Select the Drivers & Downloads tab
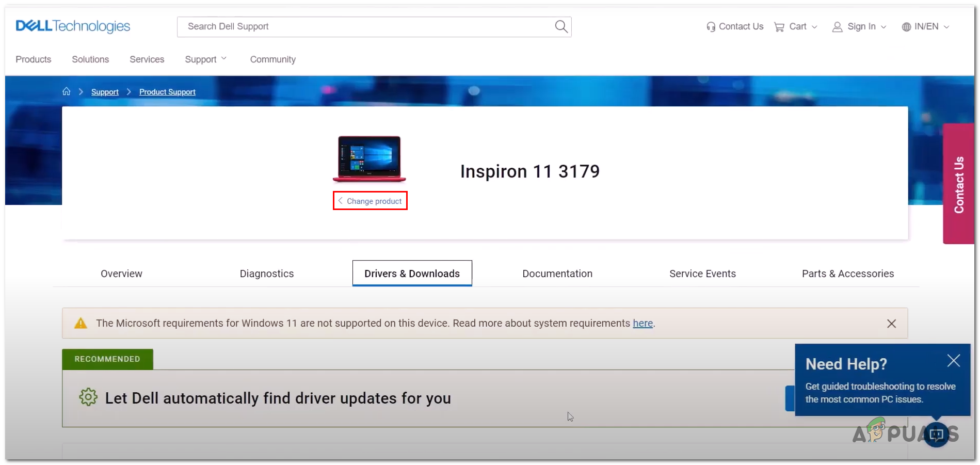Screen dimensions: 980x465 [412, 274]
